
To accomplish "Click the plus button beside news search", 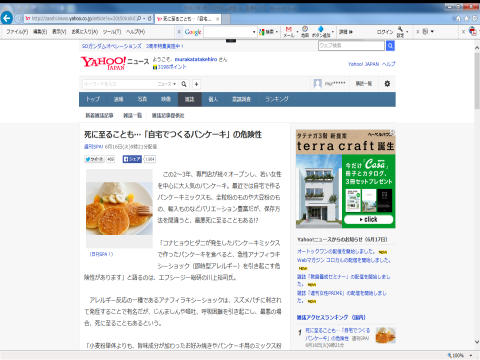I will tap(196, 84).
